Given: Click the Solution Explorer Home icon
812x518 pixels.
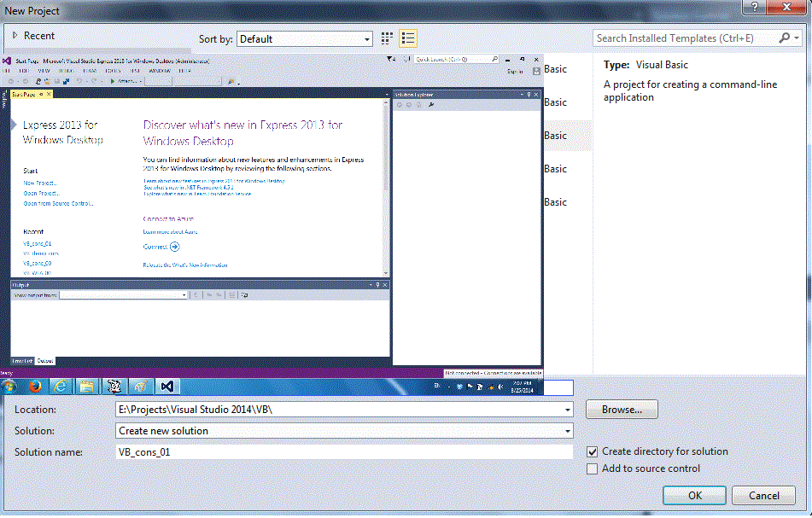Looking at the screenshot, I should tap(419, 105).
